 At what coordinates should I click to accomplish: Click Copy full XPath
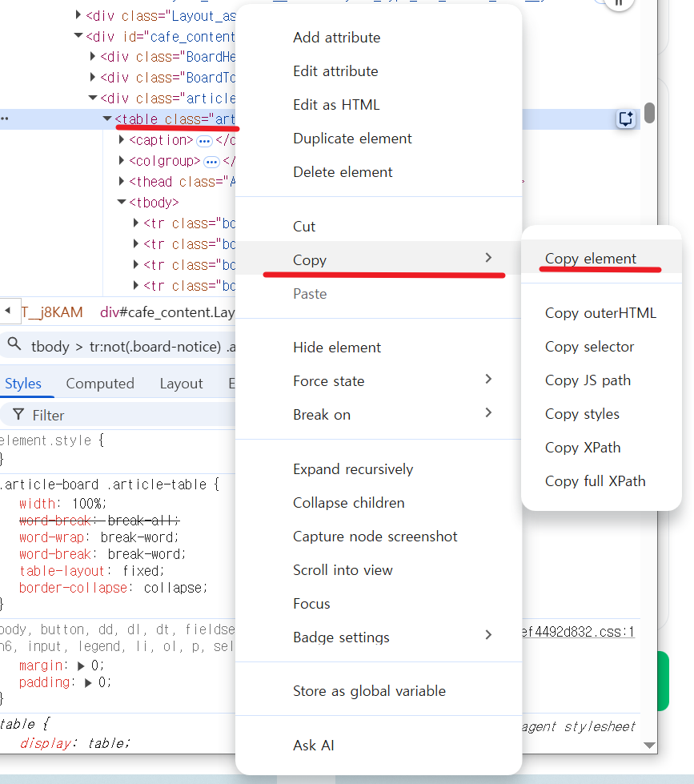(x=602, y=481)
